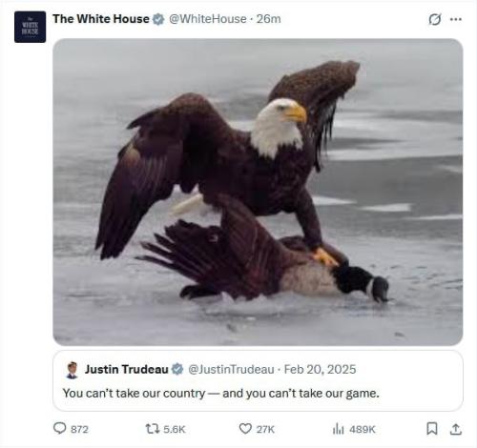
Task: Reply using the comment bubble icon
Action: 59,429
